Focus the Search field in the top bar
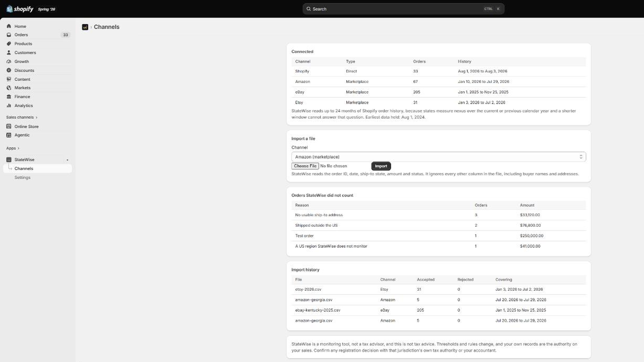The height and width of the screenshot is (362, 644). [x=403, y=9]
